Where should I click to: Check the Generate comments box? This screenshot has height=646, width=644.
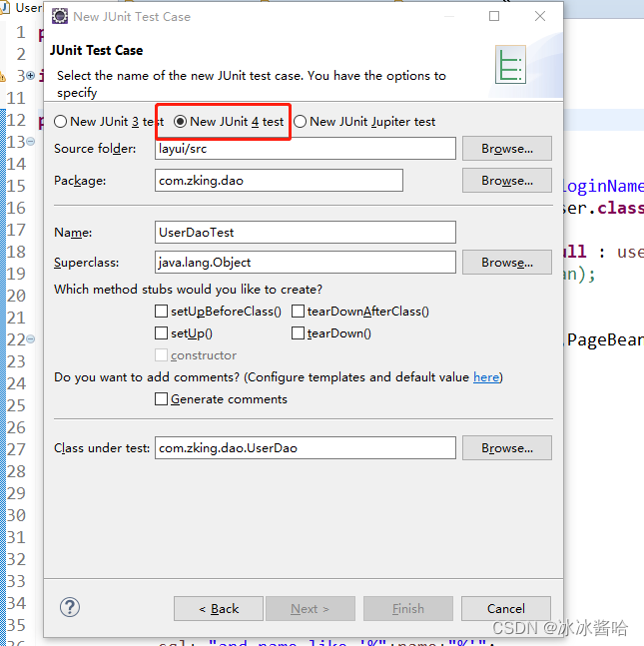tap(161, 399)
